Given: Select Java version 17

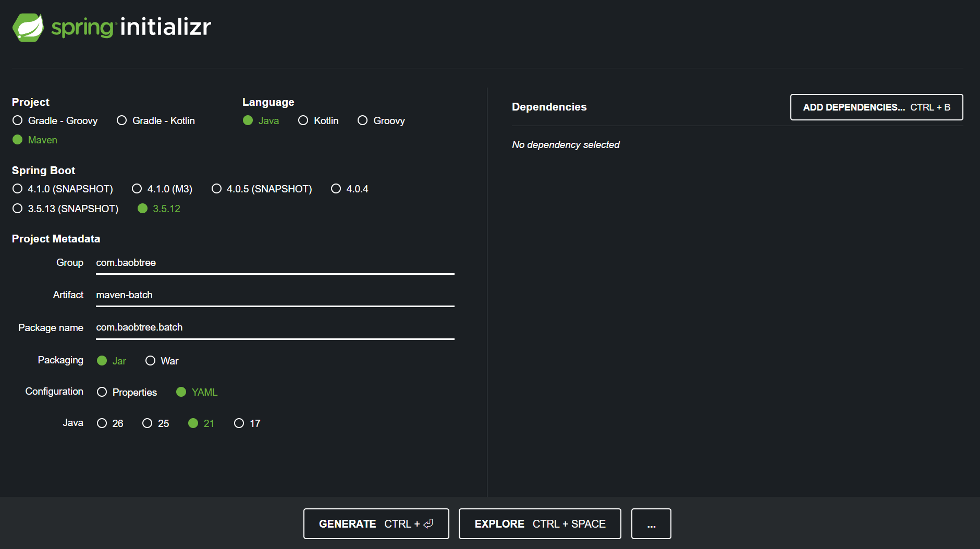Looking at the screenshot, I should pyautogui.click(x=247, y=423).
